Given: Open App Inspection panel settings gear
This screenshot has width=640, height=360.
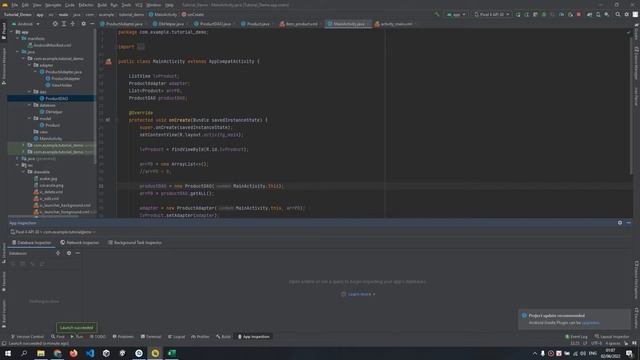Looking at the screenshot, I should tap(620, 223).
